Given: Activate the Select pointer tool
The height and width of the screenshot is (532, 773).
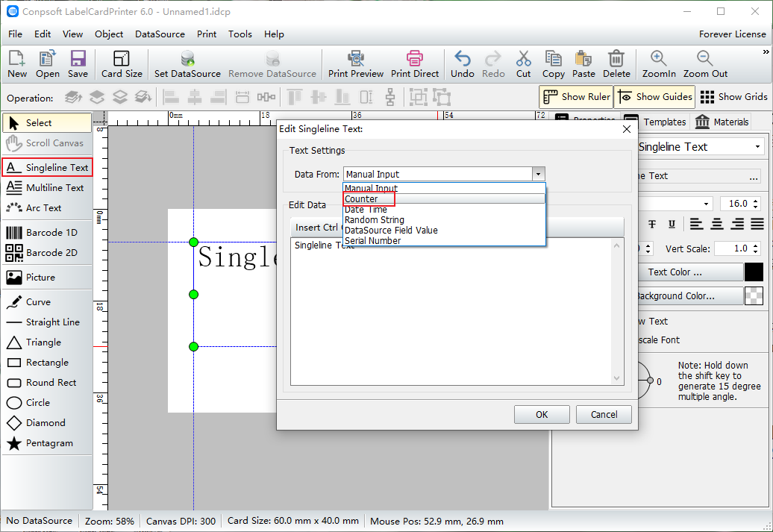Looking at the screenshot, I should pyautogui.click(x=47, y=123).
